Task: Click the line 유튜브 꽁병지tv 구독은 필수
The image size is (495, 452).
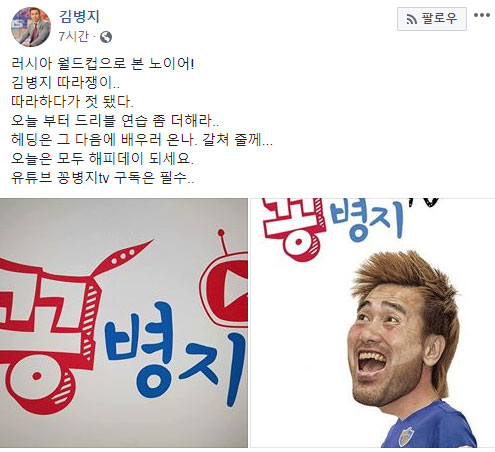Action: [103, 178]
